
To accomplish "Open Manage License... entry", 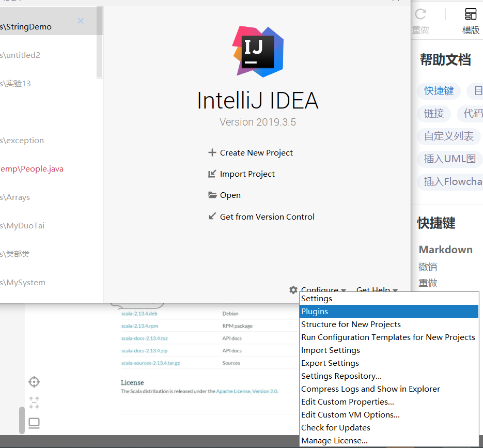I will [389, 441].
